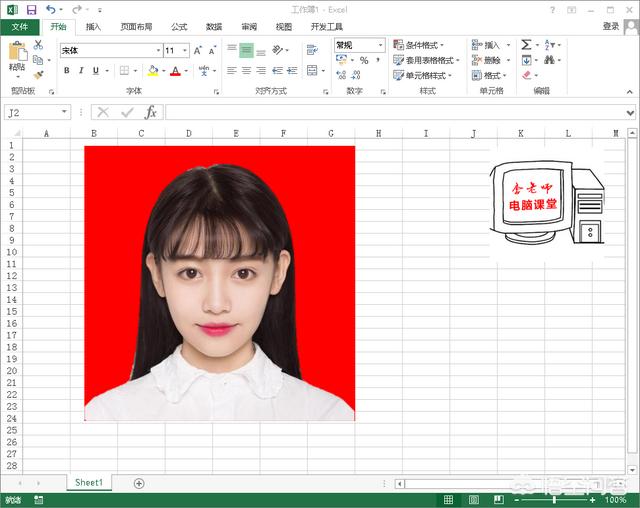Screen dimensions: 640x508
Task: Click the Cut scissors icon
Action: pyautogui.click(x=38, y=45)
